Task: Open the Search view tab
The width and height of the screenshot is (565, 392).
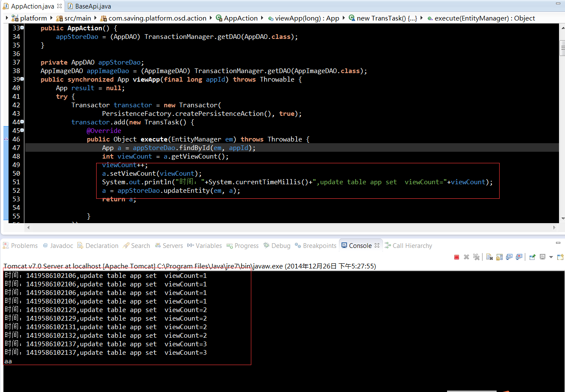Action: coord(136,245)
